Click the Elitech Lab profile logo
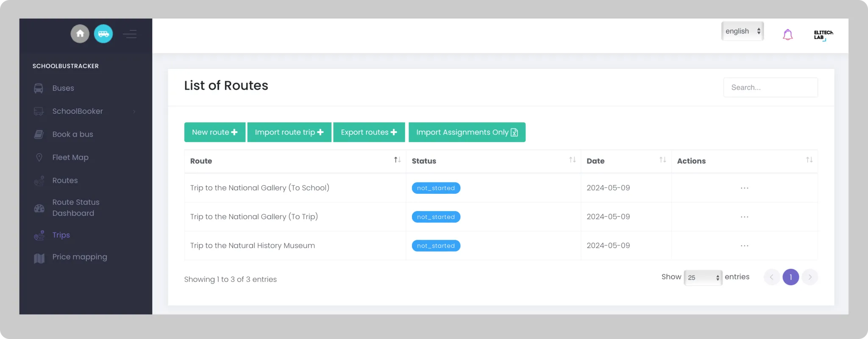The image size is (868, 339). 823,35
